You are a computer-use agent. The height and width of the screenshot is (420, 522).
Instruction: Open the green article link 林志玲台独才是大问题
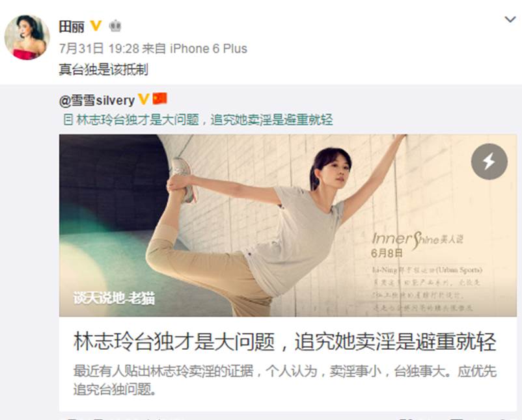204,120
